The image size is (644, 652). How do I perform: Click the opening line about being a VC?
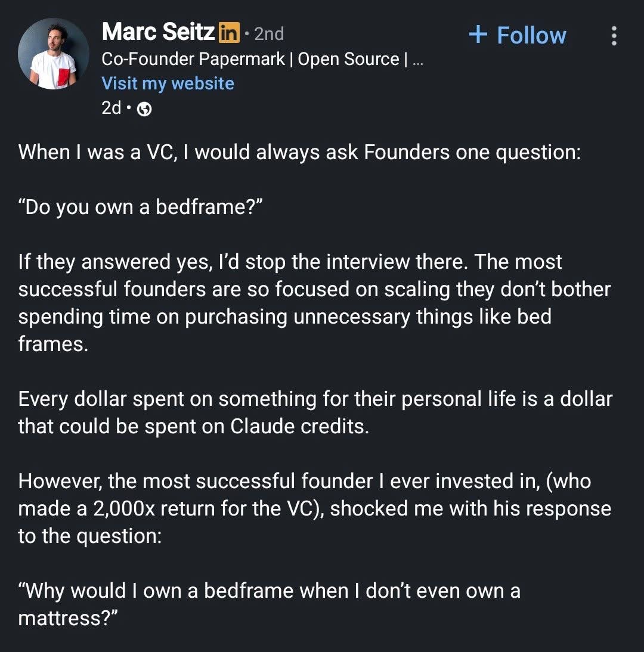click(299, 152)
